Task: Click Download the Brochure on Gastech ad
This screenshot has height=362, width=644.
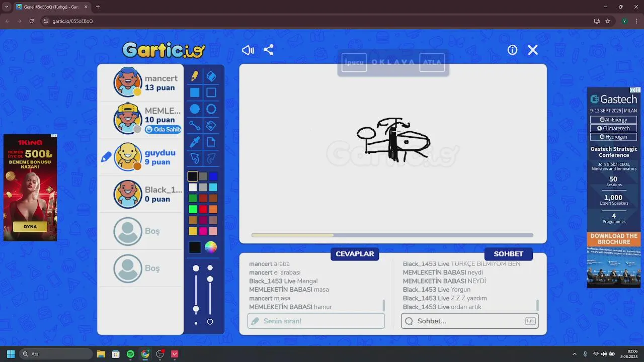Action: pyautogui.click(x=614, y=239)
